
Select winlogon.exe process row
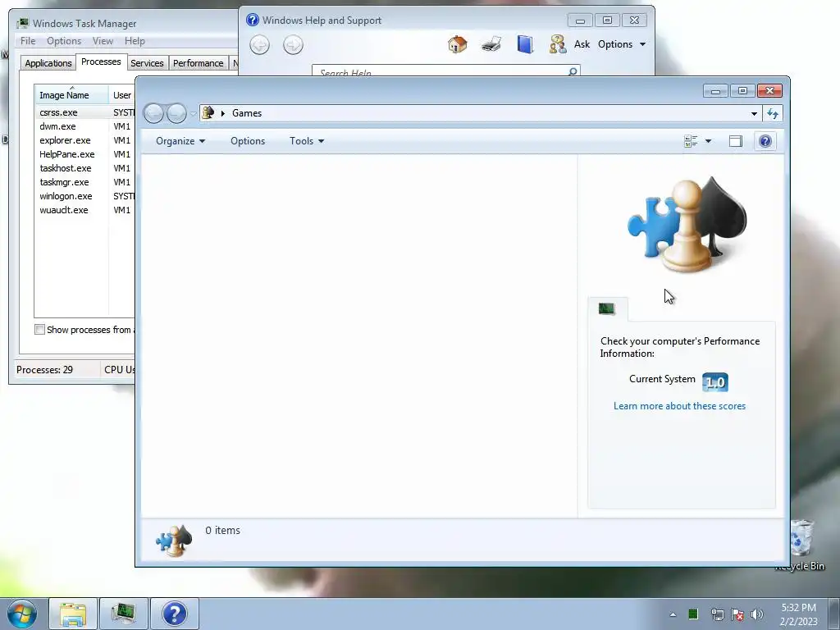coord(84,196)
